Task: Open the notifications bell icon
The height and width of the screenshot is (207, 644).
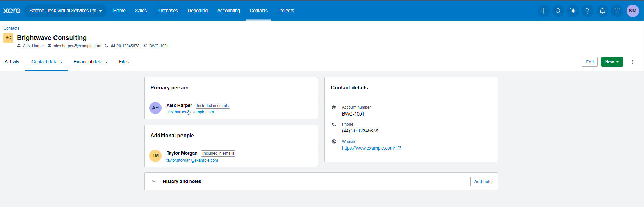Action: (602, 11)
